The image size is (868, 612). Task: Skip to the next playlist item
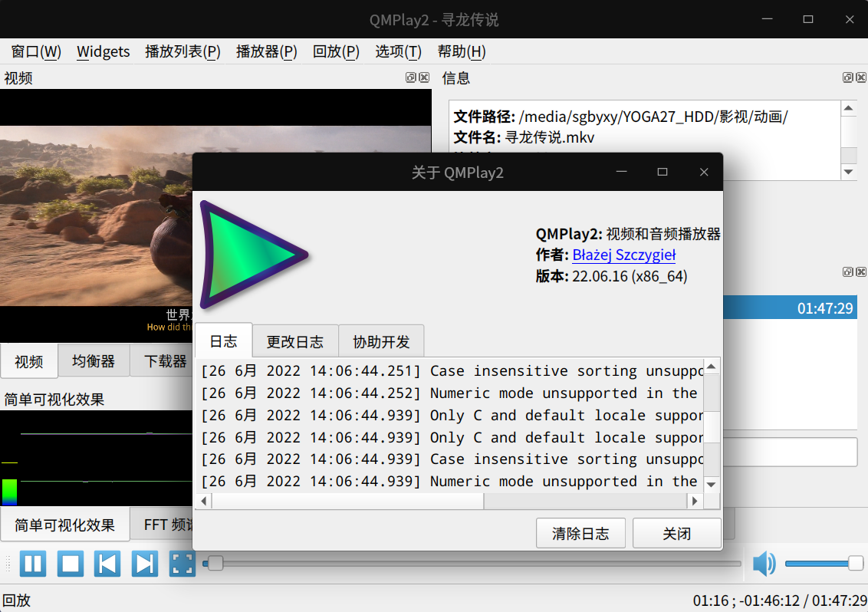pos(144,564)
